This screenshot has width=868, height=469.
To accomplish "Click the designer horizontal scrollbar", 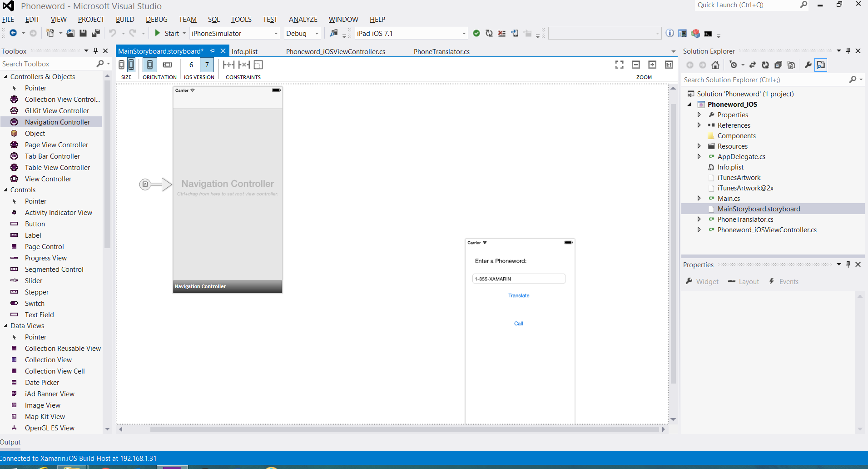I will pyautogui.click(x=404, y=429).
